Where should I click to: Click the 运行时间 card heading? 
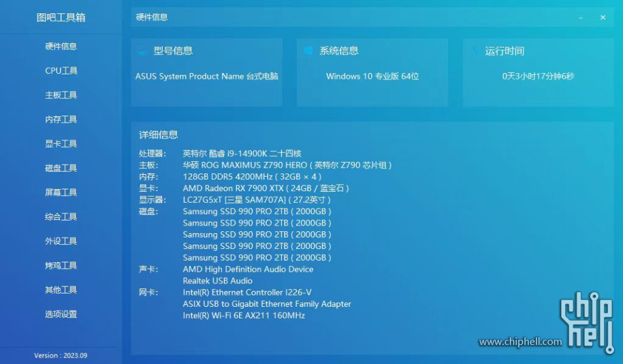[505, 51]
